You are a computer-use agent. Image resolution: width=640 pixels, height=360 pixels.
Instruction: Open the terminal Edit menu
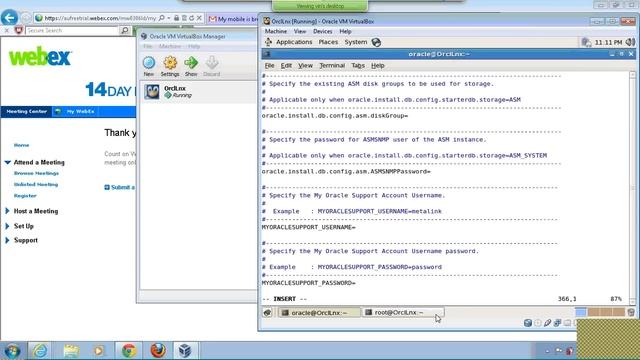tap(286, 66)
